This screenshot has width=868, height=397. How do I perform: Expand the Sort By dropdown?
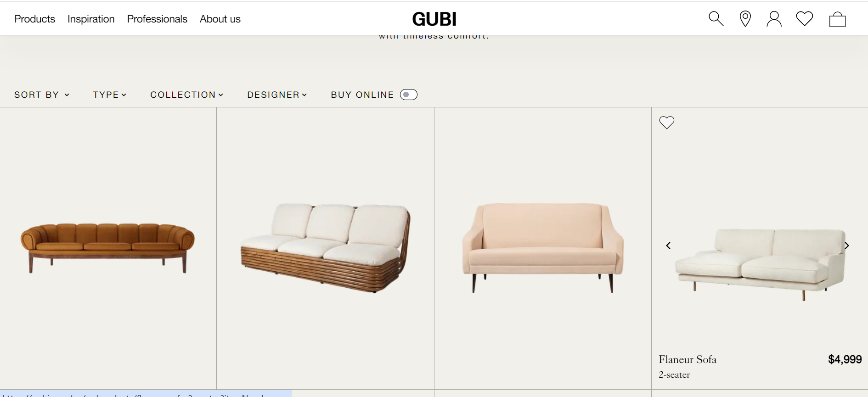click(42, 95)
